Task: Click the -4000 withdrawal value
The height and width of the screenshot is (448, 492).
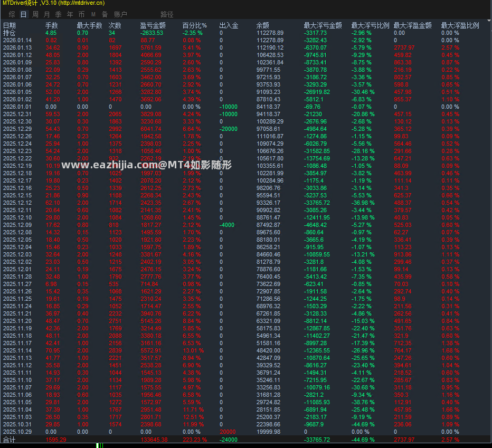Action: point(227,225)
